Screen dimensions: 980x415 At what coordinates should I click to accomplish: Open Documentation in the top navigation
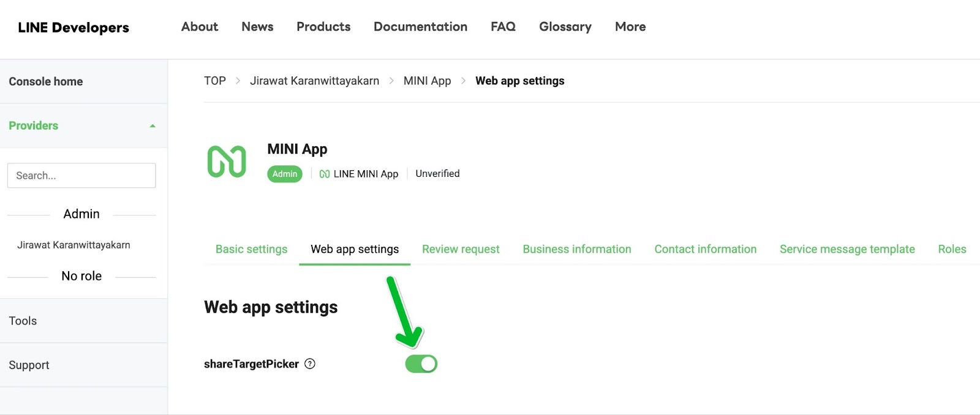[420, 26]
